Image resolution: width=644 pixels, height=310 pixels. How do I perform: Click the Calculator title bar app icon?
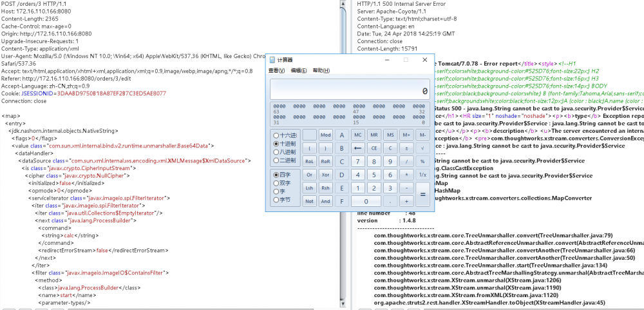(272, 60)
